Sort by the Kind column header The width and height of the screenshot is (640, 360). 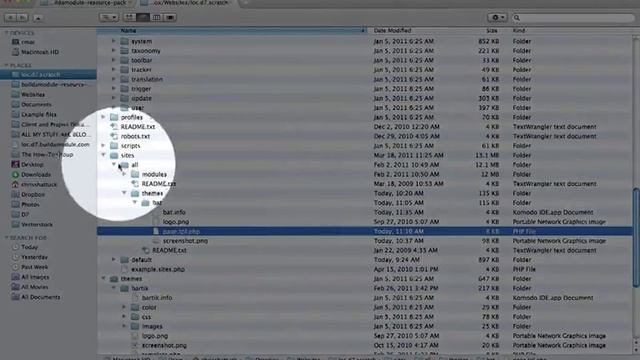pyautogui.click(x=571, y=31)
